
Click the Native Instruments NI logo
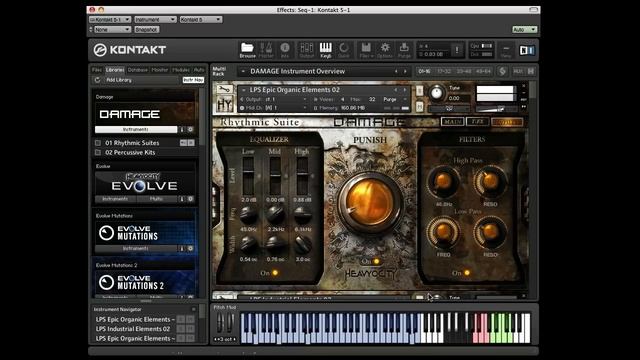(x=527, y=50)
